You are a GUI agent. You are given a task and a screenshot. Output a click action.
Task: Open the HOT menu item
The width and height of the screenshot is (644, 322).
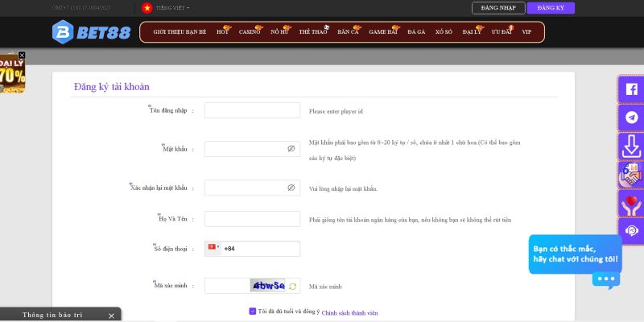click(223, 32)
